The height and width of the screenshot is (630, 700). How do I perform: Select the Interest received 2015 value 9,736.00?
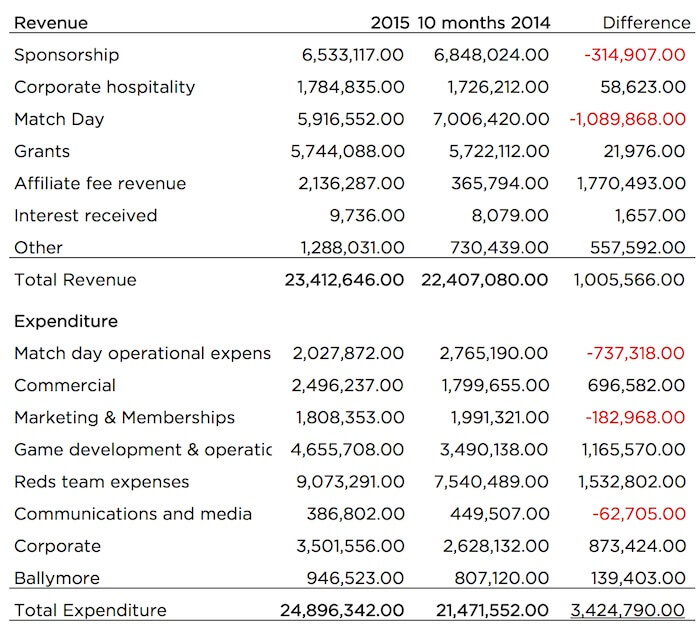(367, 216)
